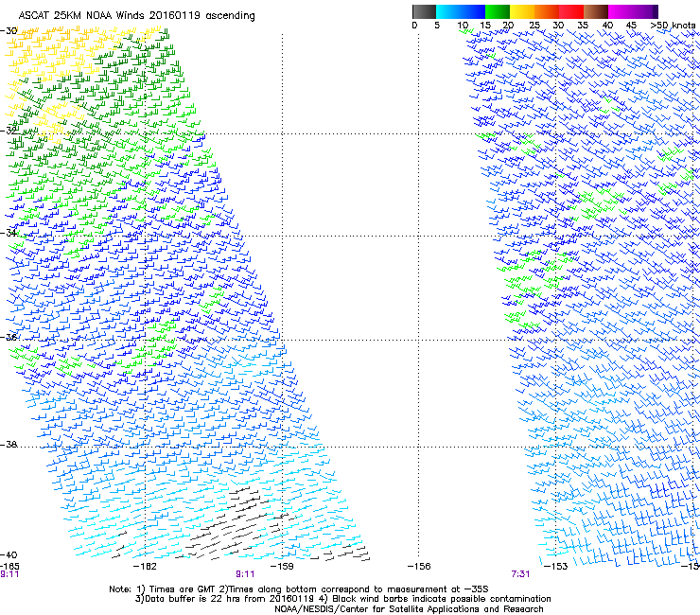Click the '9:11' time label below -165

[x=9, y=574]
